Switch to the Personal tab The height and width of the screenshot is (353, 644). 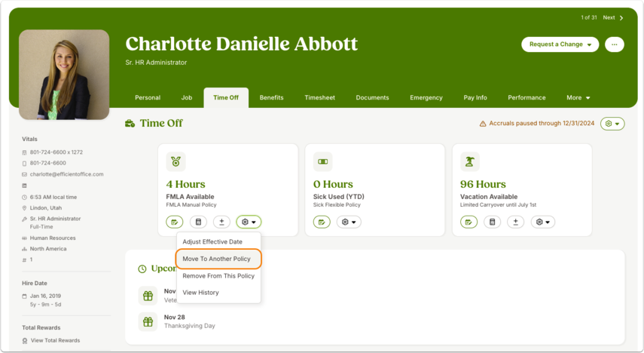[x=148, y=98]
